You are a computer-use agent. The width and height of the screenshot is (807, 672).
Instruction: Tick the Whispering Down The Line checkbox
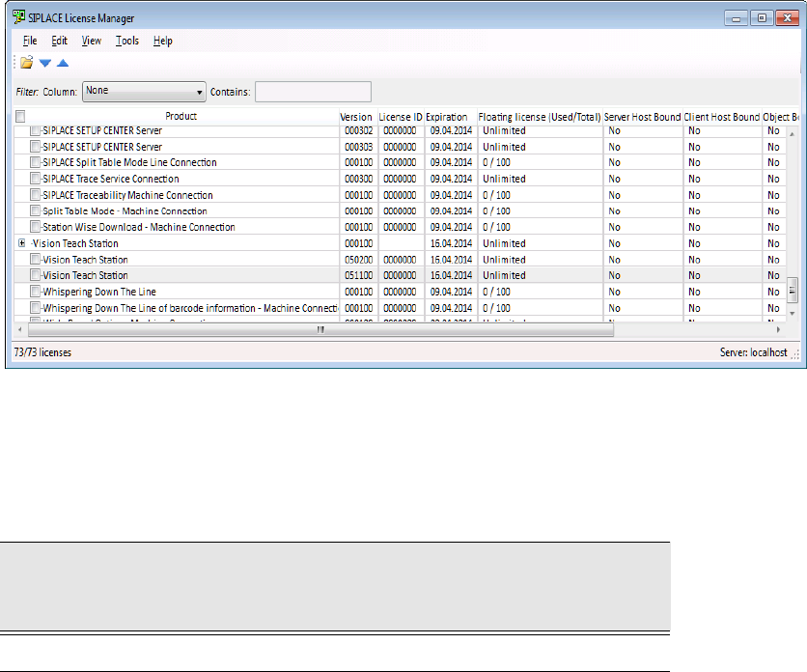pos(36,292)
